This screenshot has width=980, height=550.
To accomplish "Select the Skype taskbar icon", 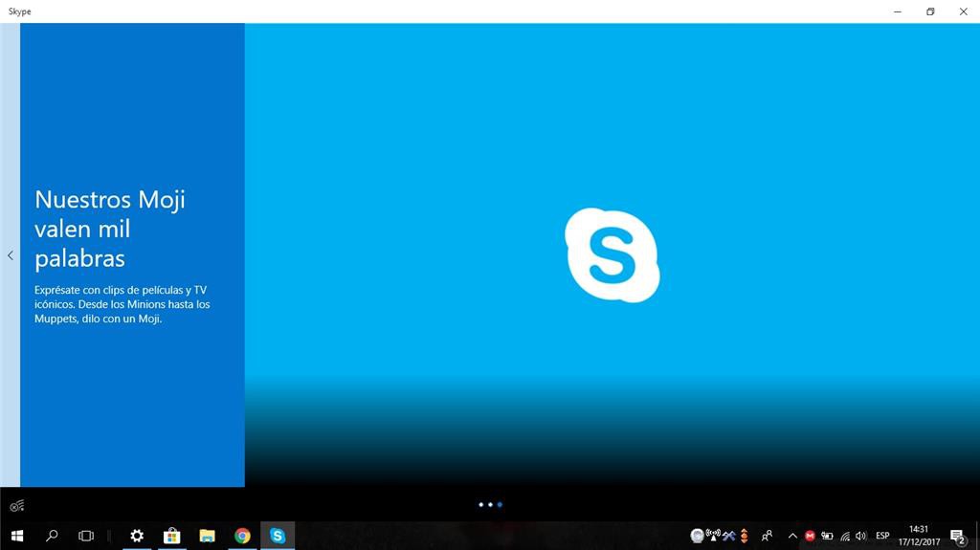I will tap(278, 536).
